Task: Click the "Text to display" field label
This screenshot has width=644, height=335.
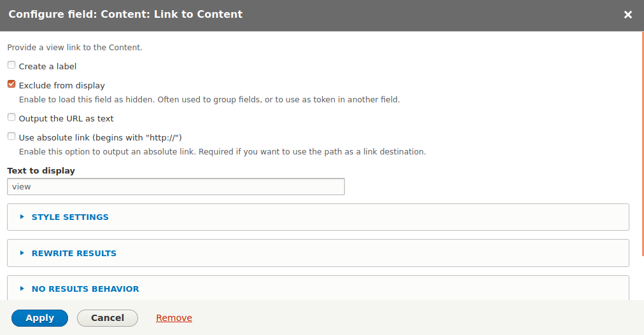Action: point(41,170)
